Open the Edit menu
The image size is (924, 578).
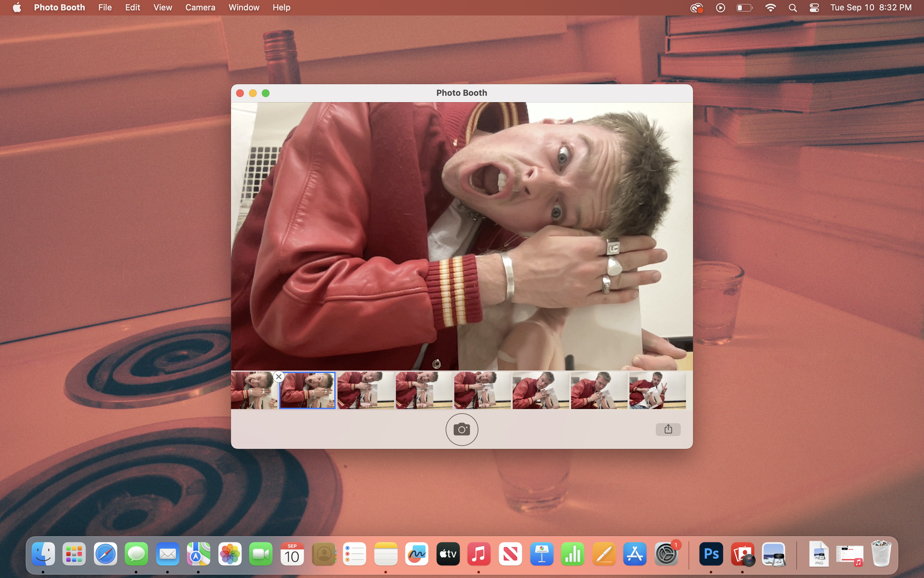(133, 8)
